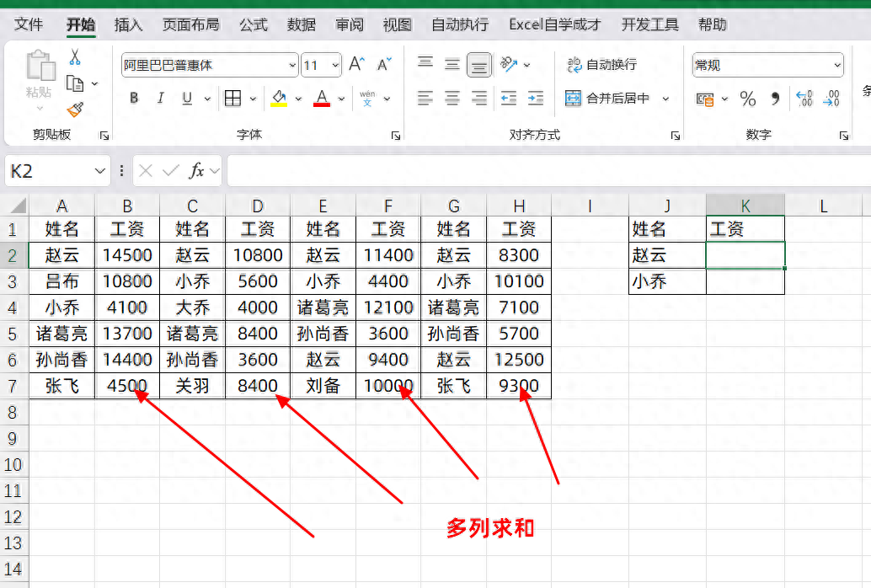Switch to the 视图 tab

point(397,24)
